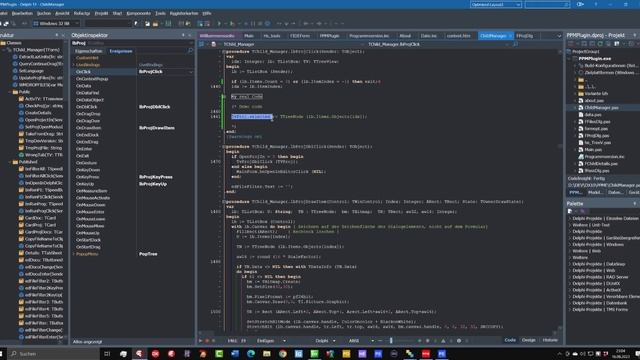Expand Delphi-Projekte | Windows palette category
Image resolution: width=640 pixels, height=360 pixels.
[x=570, y=244]
